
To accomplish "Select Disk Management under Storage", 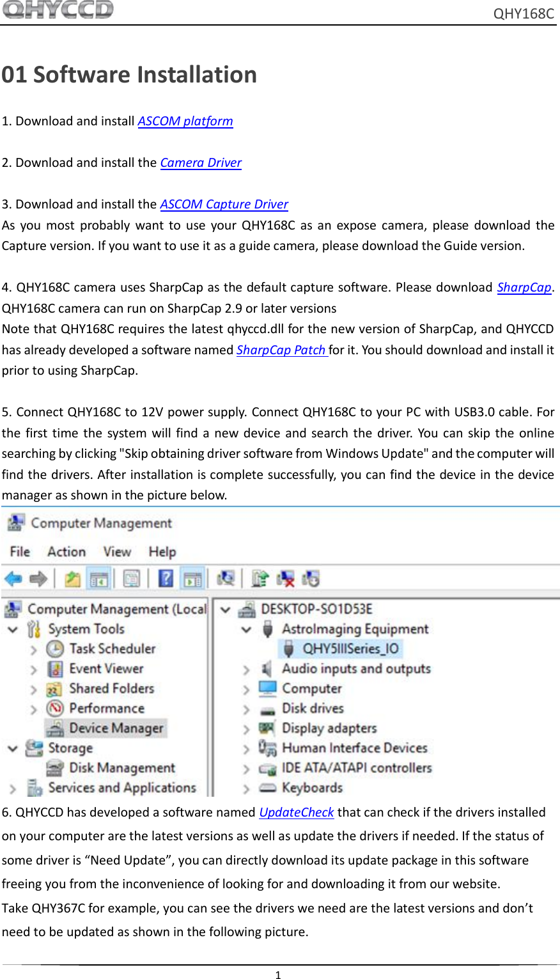I will (x=122, y=768).
